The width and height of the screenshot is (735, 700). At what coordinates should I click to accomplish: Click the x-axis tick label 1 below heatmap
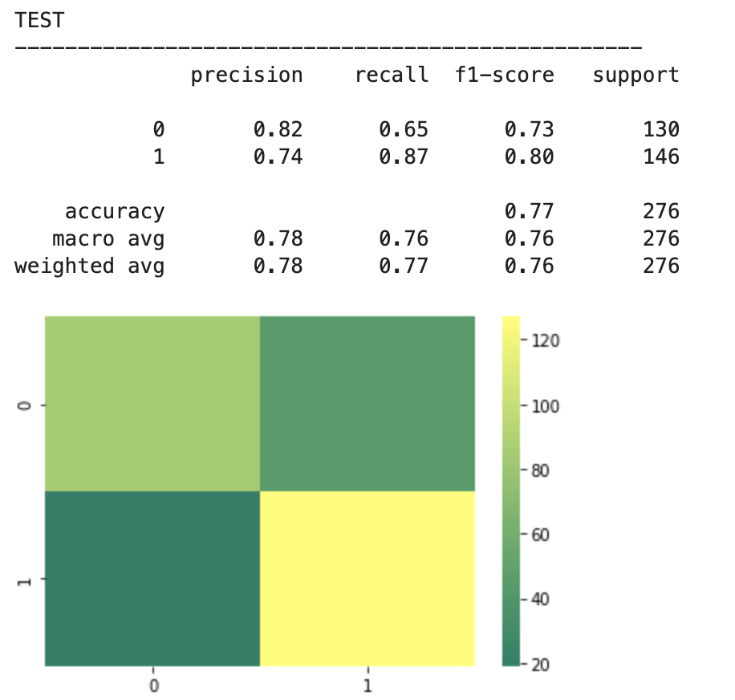point(367,686)
